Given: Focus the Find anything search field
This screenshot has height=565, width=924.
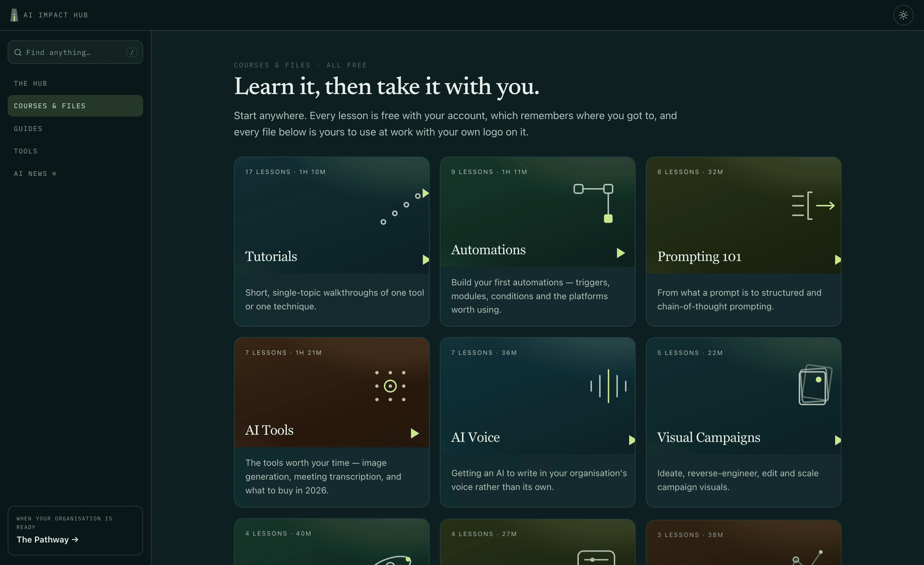Looking at the screenshot, I should coord(75,52).
